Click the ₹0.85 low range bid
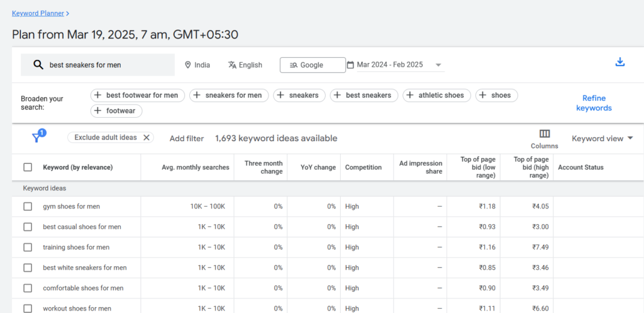Viewport: 644px width, 313px height. 487,268
